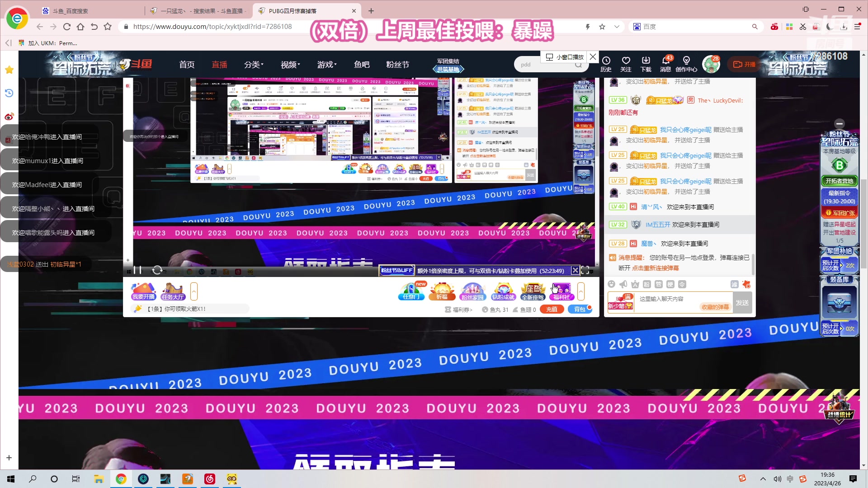Open the emoji picker in chat
The image size is (868, 488).
pyautogui.click(x=612, y=284)
